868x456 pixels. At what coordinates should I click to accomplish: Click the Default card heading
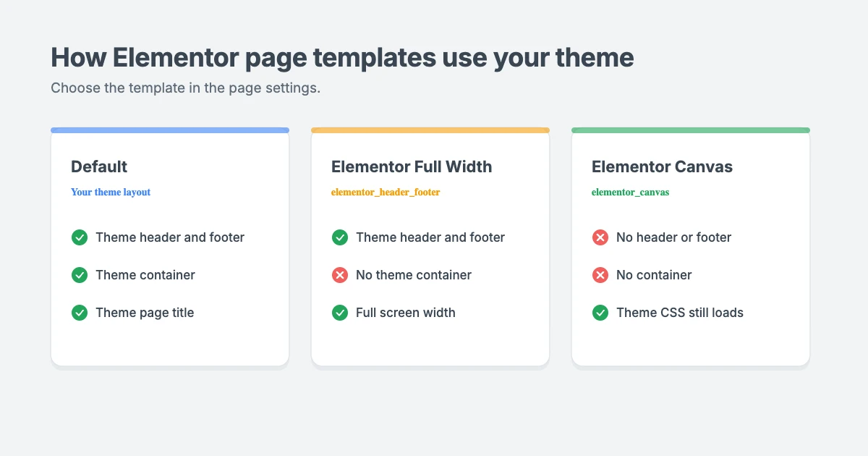99,166
